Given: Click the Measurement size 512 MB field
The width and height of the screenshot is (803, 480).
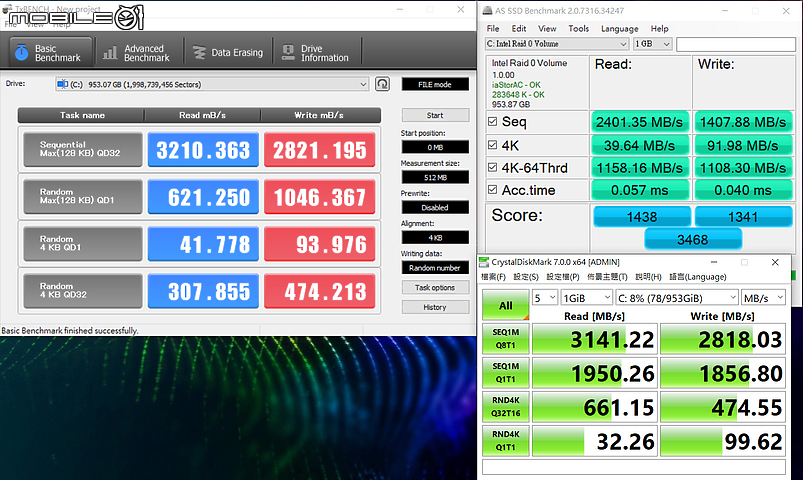Looking at the screenshot, I should pyautogui.click(x=435, y=178).
